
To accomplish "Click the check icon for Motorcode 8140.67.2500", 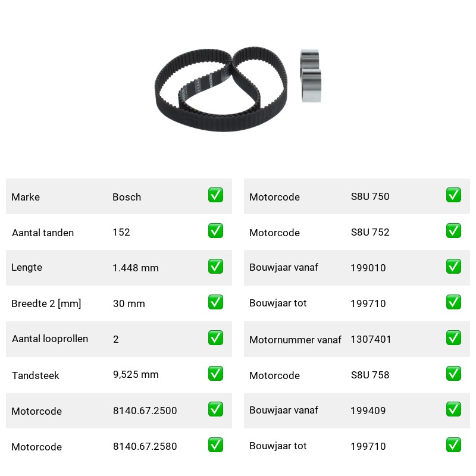I will click(x=215, y=409).
